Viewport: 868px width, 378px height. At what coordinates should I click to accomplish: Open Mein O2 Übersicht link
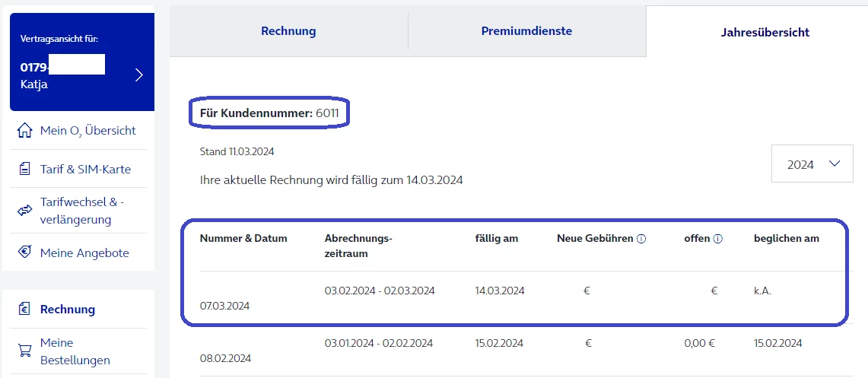[x=87, y=131]
